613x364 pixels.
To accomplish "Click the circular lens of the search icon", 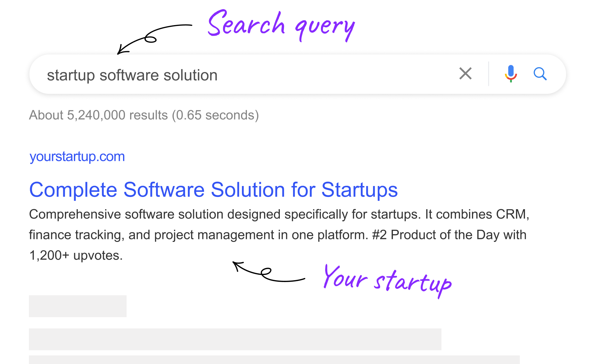I will [x=538, y=72].
